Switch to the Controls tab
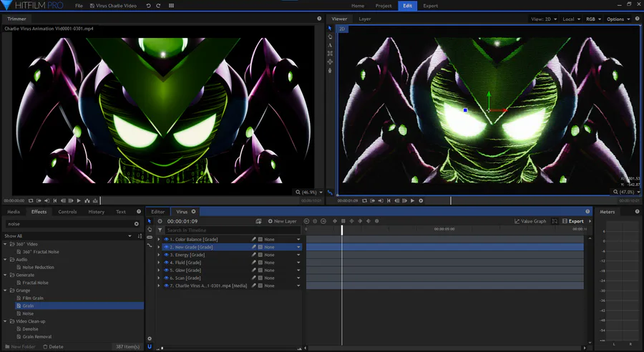 click(67, 212)
